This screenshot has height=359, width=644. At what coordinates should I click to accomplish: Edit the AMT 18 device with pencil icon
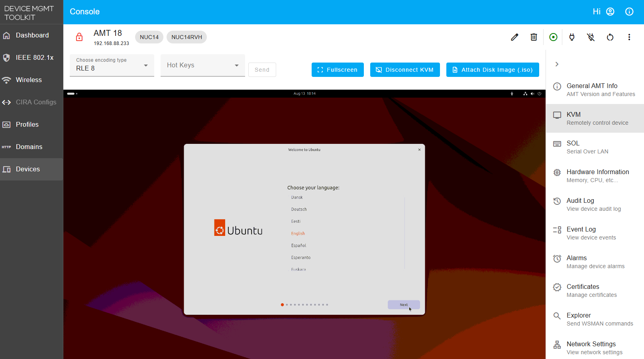click(514, 37)
